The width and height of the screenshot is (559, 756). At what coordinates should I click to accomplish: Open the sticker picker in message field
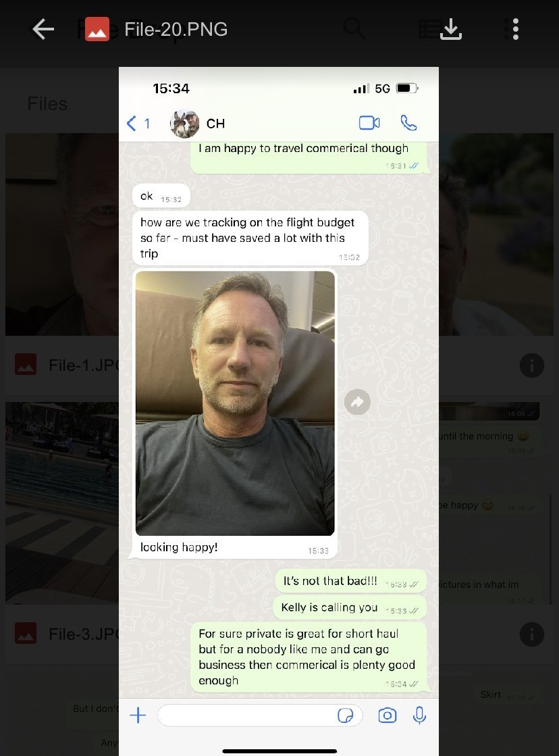coord(345,715)
